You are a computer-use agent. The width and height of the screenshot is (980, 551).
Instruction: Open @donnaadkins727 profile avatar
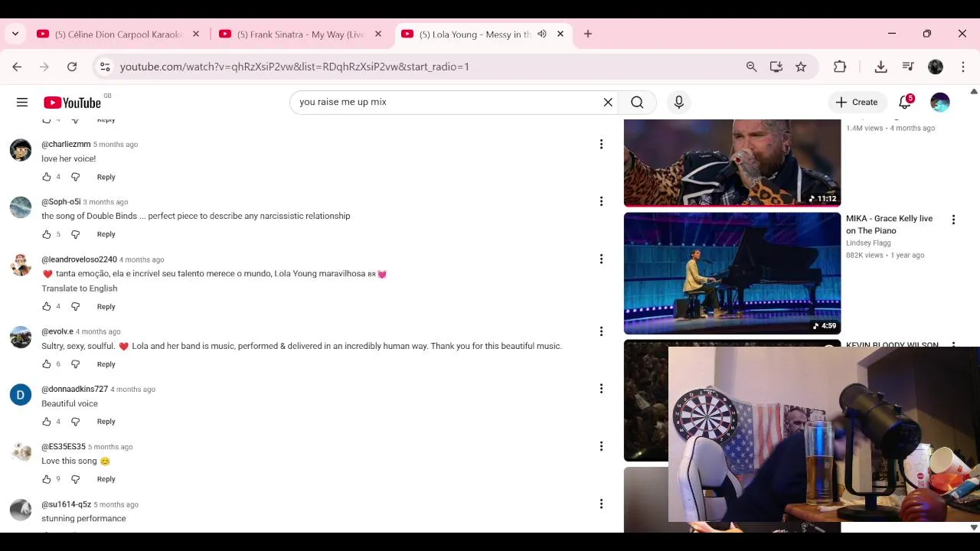click(21, 395)
